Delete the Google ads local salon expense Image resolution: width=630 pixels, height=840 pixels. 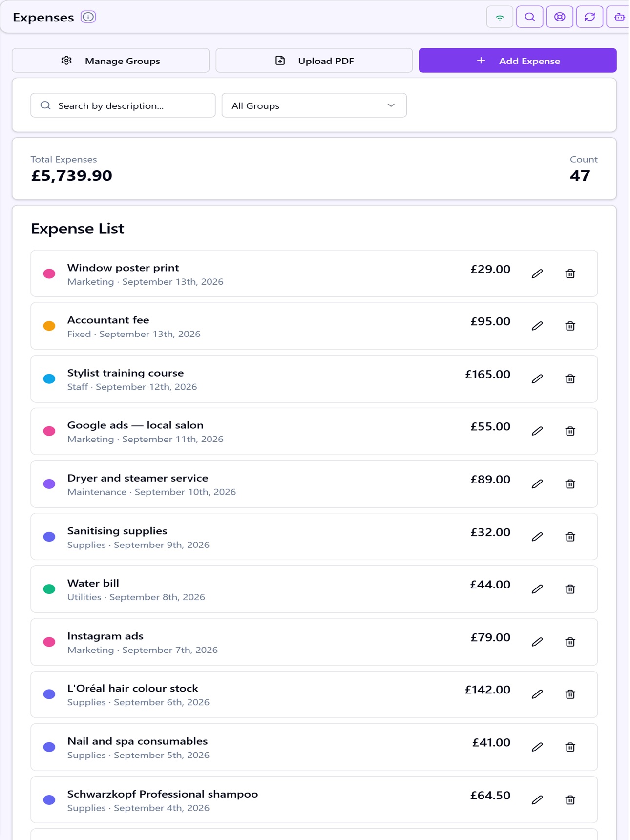570,431
